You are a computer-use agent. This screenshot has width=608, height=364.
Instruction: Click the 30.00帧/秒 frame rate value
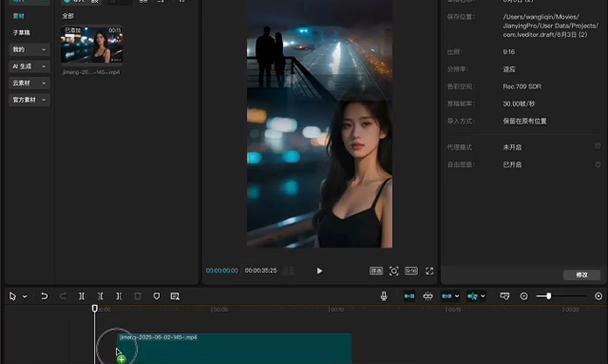click(x=519, y=104)
